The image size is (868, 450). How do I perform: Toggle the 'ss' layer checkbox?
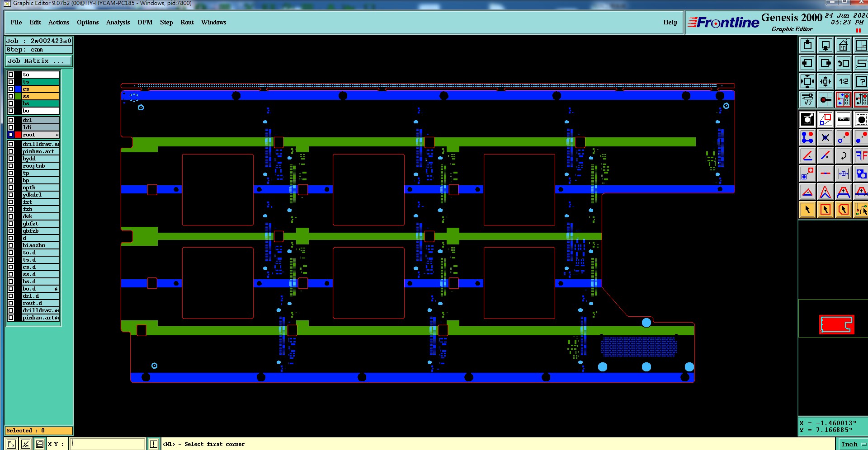click(x=11, y=96)
